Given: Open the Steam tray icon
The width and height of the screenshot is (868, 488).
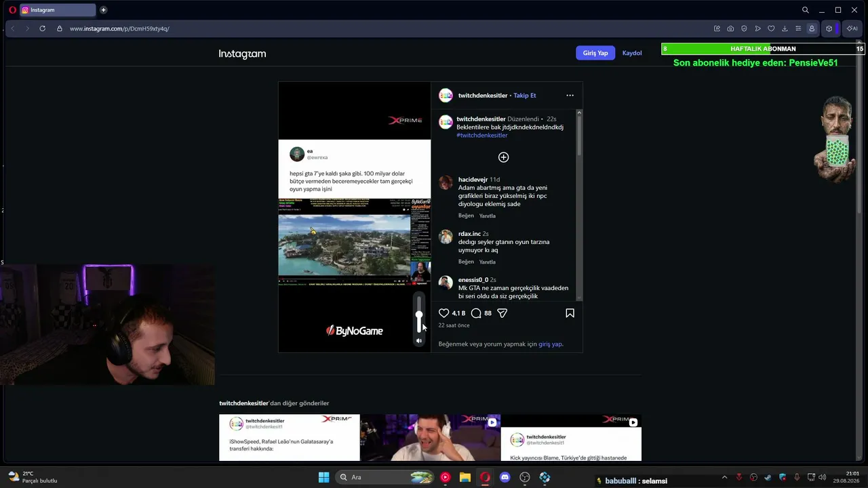Looking at the screenshot, I should pos(768,477).
